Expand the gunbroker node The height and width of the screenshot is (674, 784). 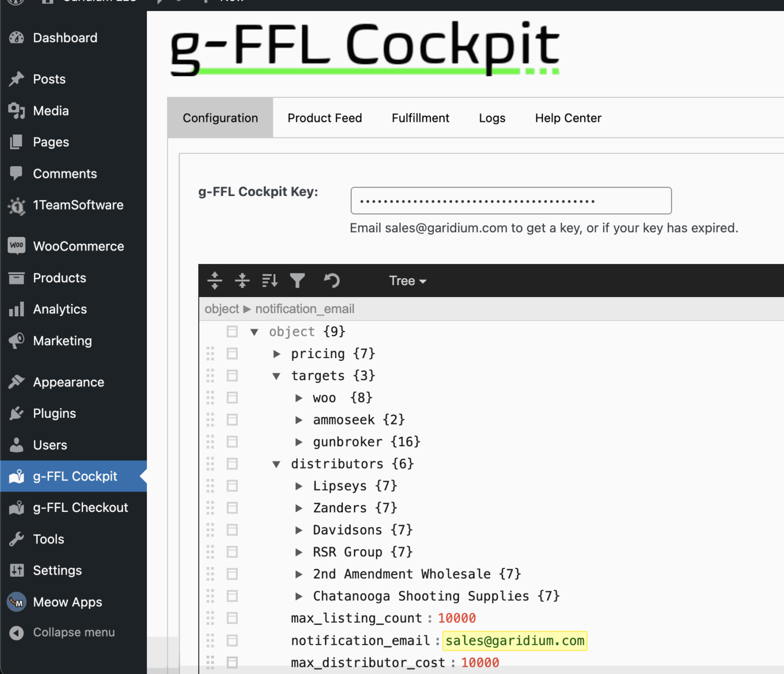[299, 442]
